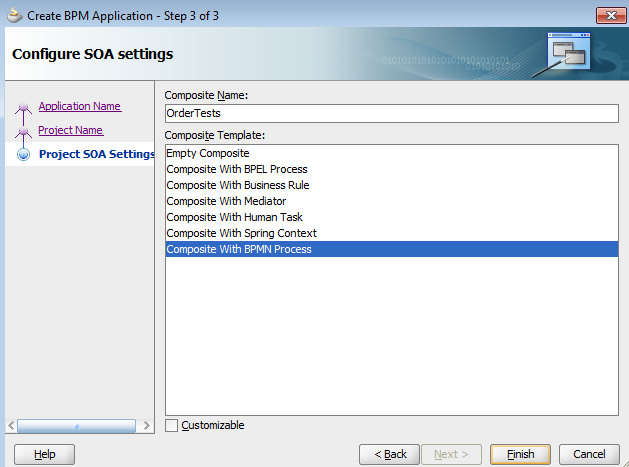Image resolution: width=629 pixels, height=467 pixels.
Task: Pick Composite With Mediator template
Action: pos(225,201)
